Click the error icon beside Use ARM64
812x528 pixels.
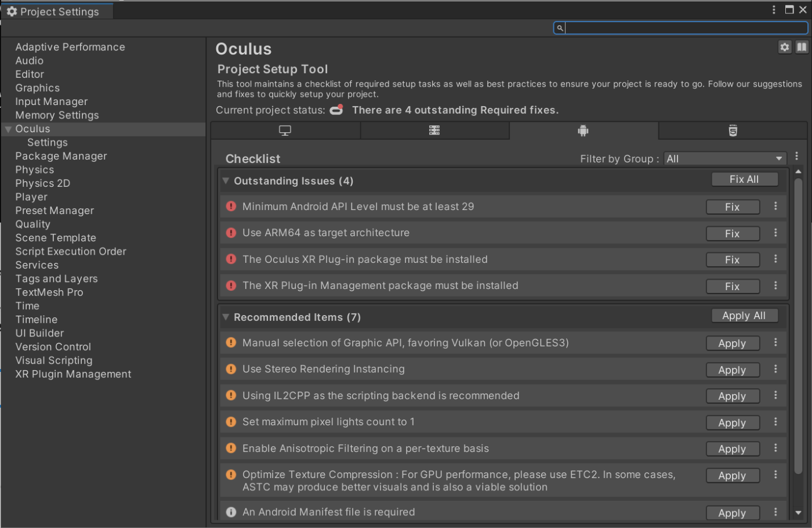pyautogui.click(x=231, y=233)
